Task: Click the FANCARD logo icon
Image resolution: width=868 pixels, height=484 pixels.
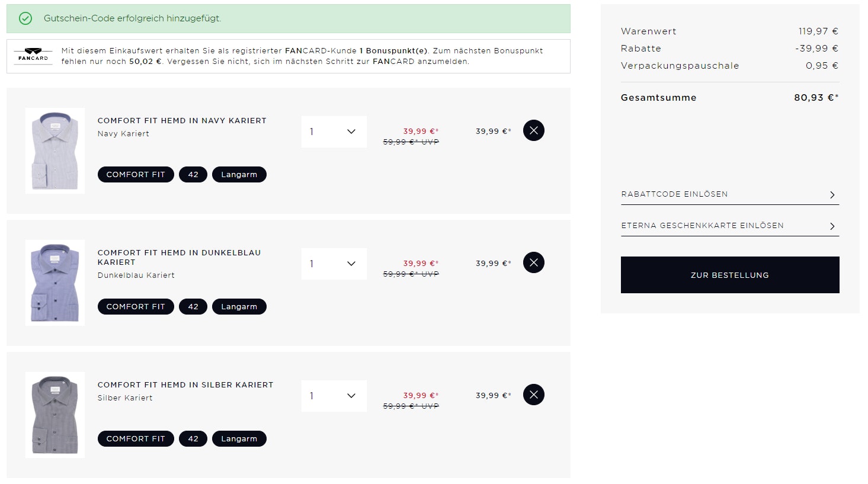Action: coord(33,56)
